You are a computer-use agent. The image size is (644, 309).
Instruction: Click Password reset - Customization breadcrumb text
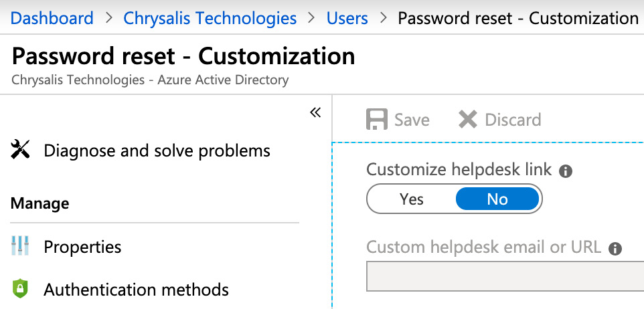[x=518, y=17]
